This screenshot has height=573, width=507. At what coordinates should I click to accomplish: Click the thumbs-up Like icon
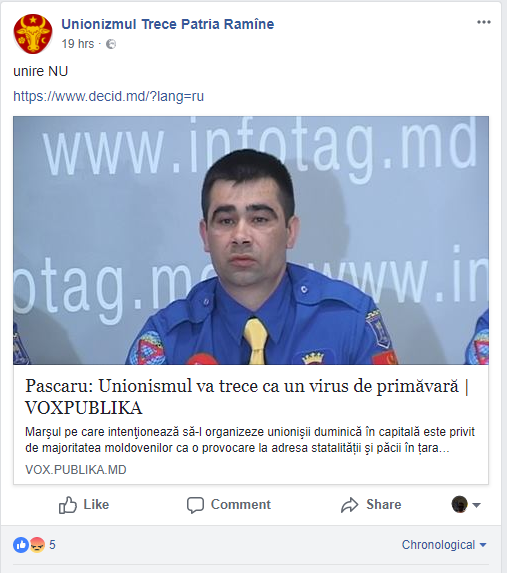68,505
